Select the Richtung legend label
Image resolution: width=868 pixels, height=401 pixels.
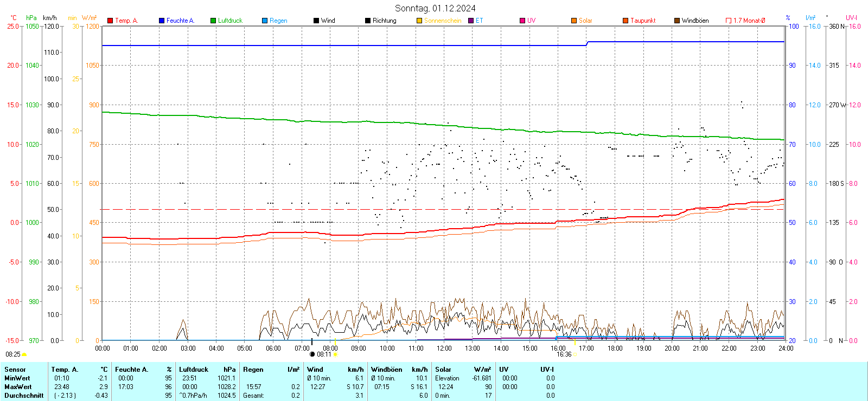click(x=384, y=21)
